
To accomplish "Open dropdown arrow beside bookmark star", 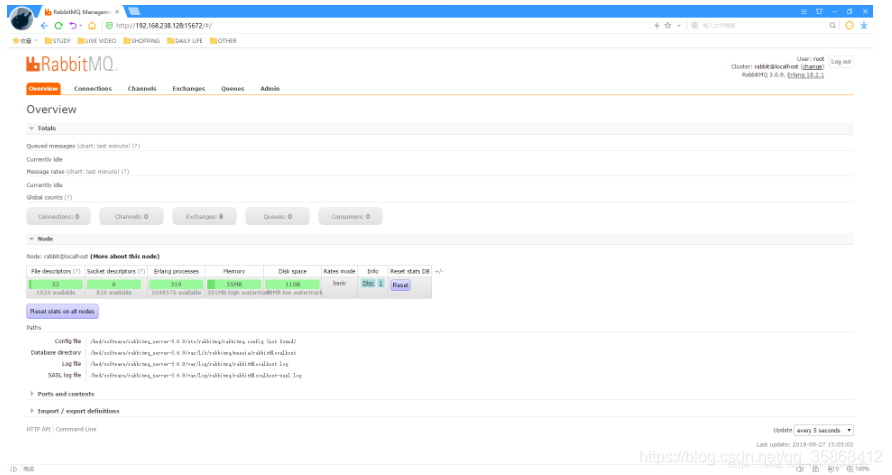I will (x=679, y=26).
